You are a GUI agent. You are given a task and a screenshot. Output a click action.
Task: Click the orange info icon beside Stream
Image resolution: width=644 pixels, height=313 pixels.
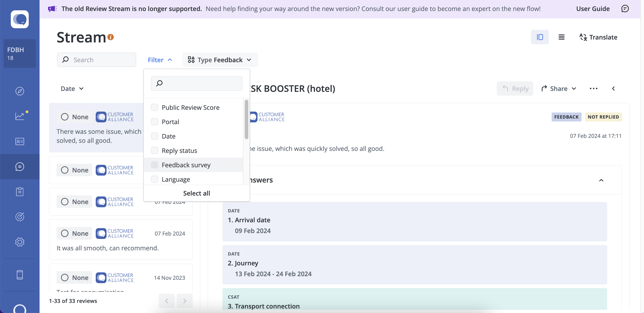pyautogui.click(x=111, y=37)
